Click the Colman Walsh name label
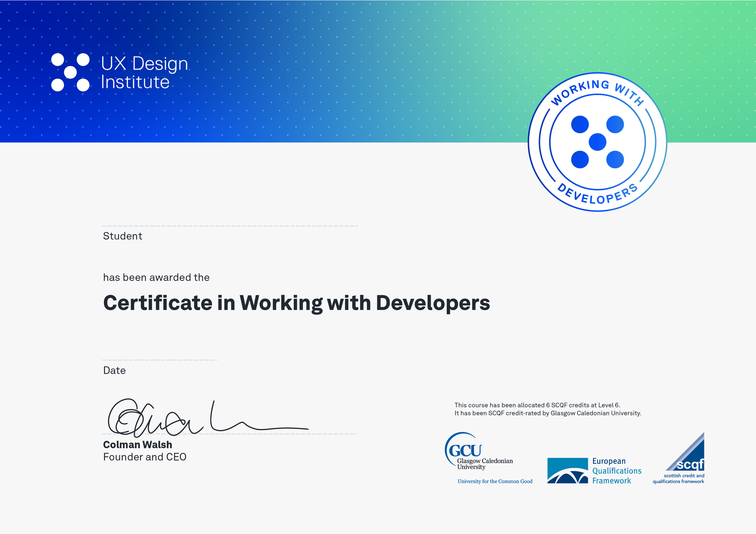756x534 pixels. pos(138,445)
